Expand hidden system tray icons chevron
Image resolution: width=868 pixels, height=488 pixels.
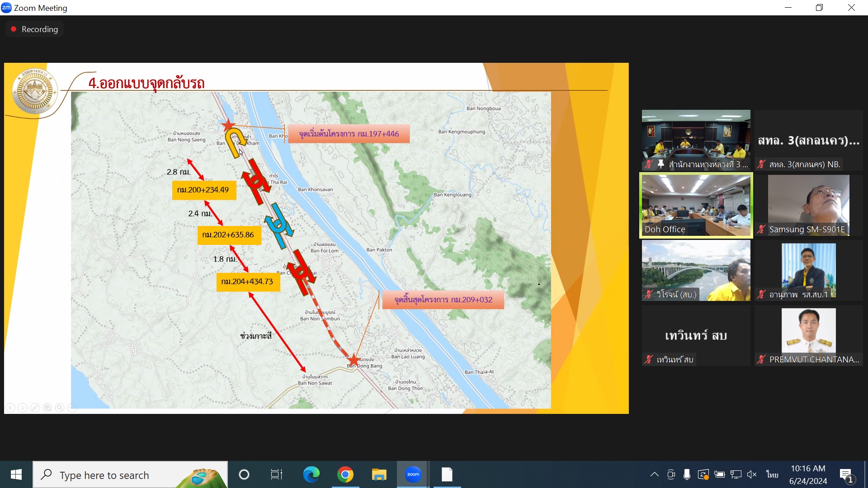654,474
